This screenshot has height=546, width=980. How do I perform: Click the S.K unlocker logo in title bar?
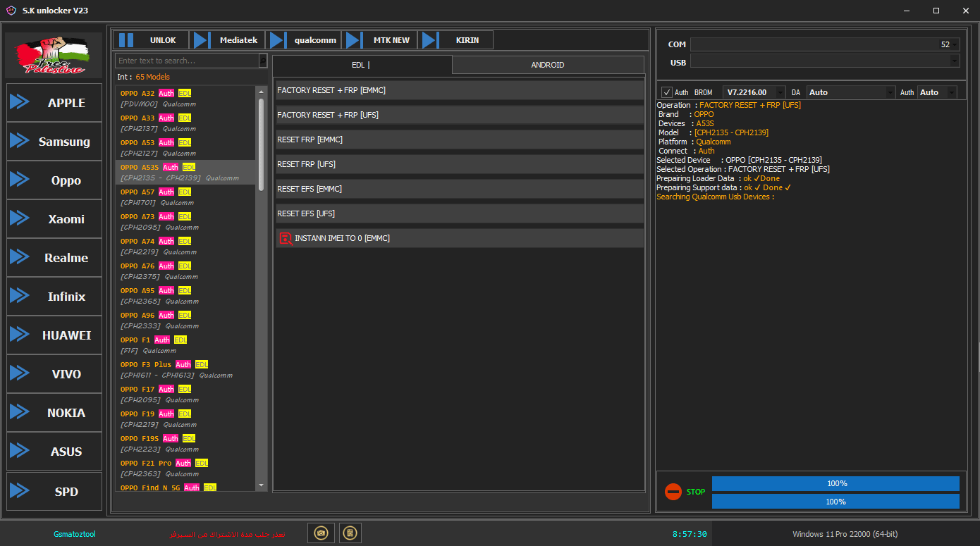pyautogui.click(x=10, y=10)
